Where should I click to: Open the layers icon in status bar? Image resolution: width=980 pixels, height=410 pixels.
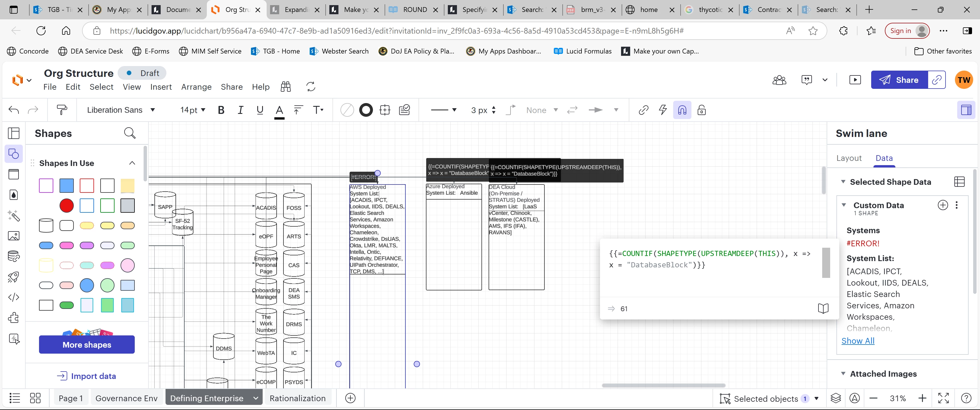[x=836, y=398]
